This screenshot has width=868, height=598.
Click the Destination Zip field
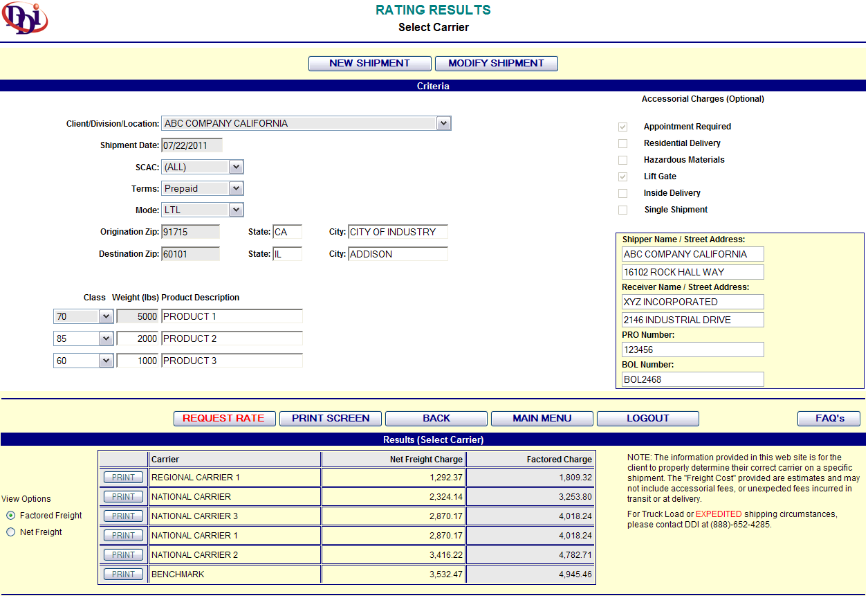(190, 254)
